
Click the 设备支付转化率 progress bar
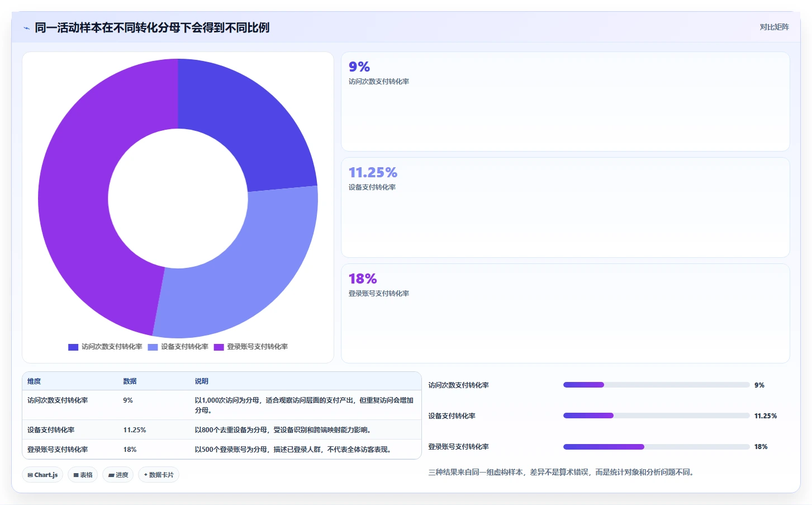click(x=656, y=416)
